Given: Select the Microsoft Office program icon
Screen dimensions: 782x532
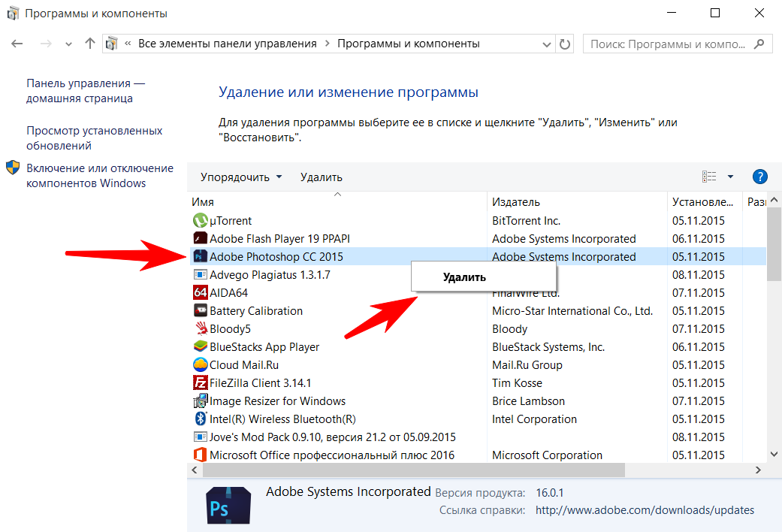Looking at the screenshot, I should click(x=200, y=455).
